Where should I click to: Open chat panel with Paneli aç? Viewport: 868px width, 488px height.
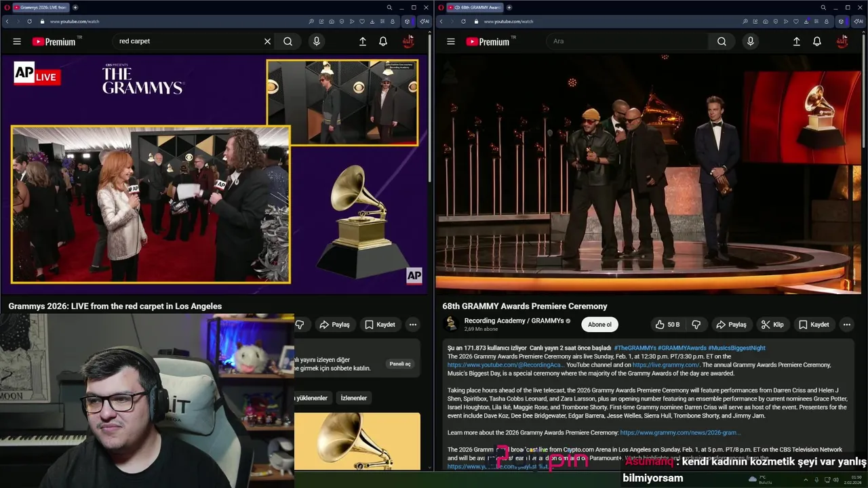(400, 364)
